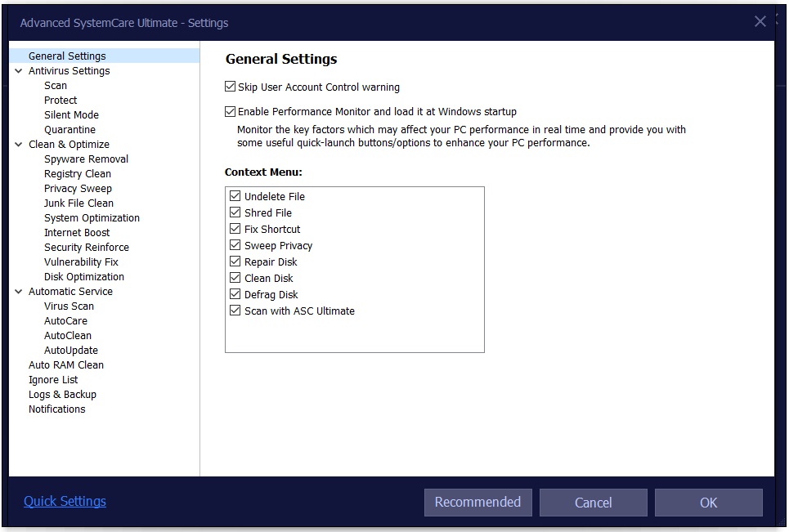
Task: Go to the Protect settings page
Action: [x=61, y=100]
